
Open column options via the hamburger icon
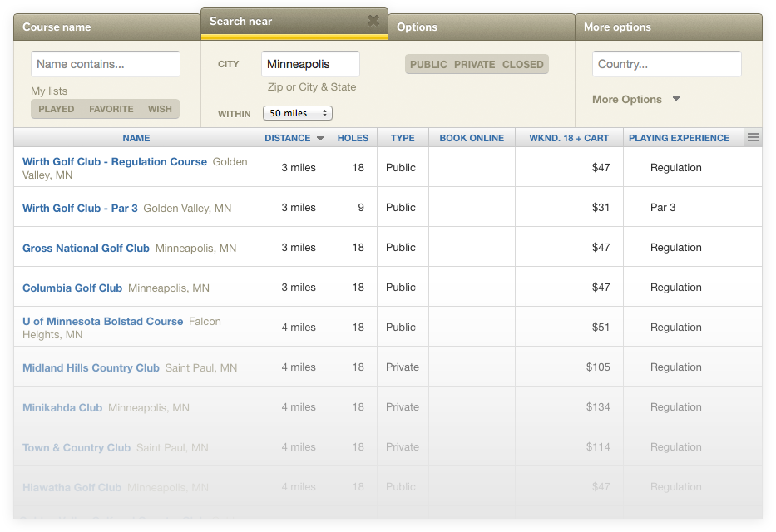pos(753,137)
